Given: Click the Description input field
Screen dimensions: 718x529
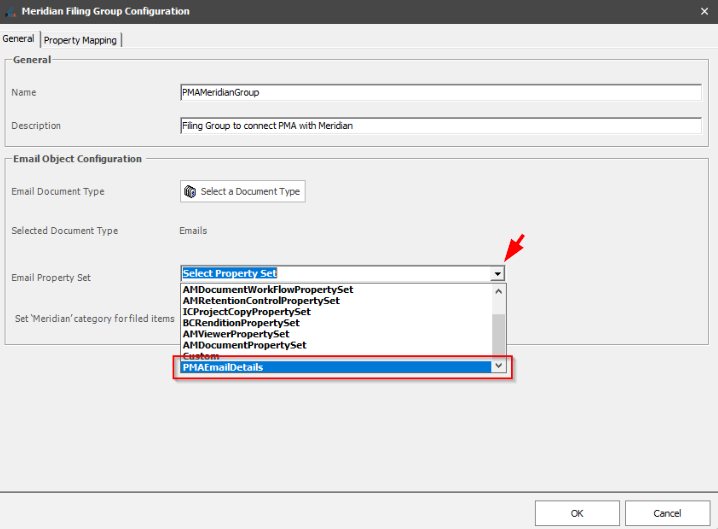Looking at the screenshot, I should [x=441, y=125].
